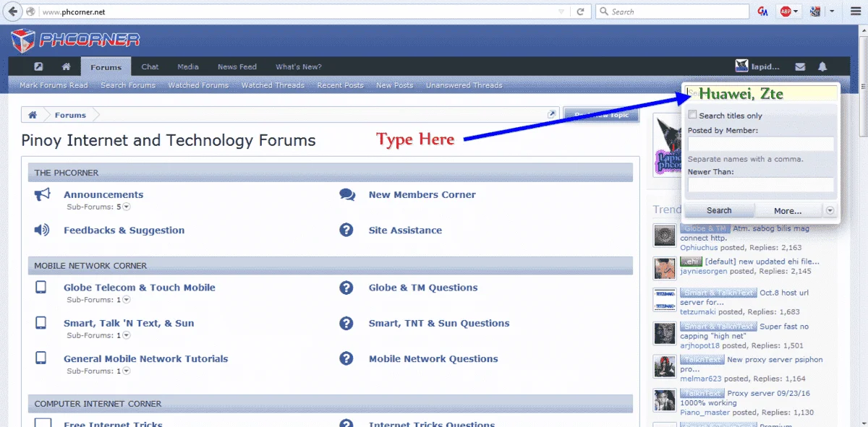The image size is (868, 427).
Task: Click the site identity globe icon
Action: [30, 12]
